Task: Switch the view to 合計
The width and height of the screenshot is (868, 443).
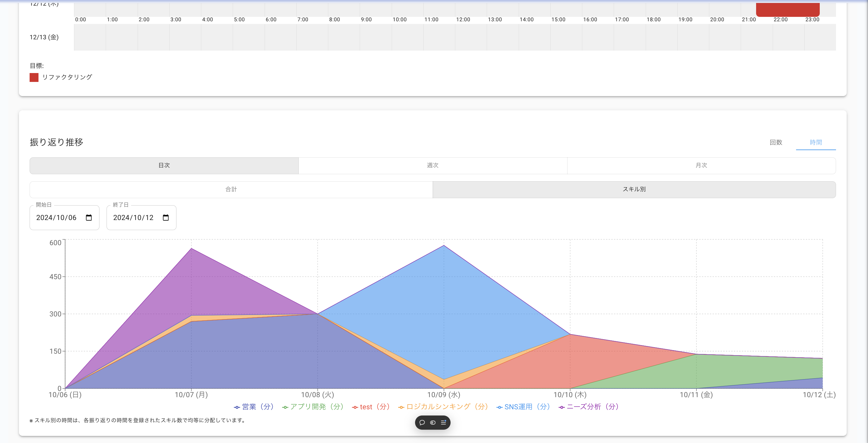Action: [x=231, y=190]
